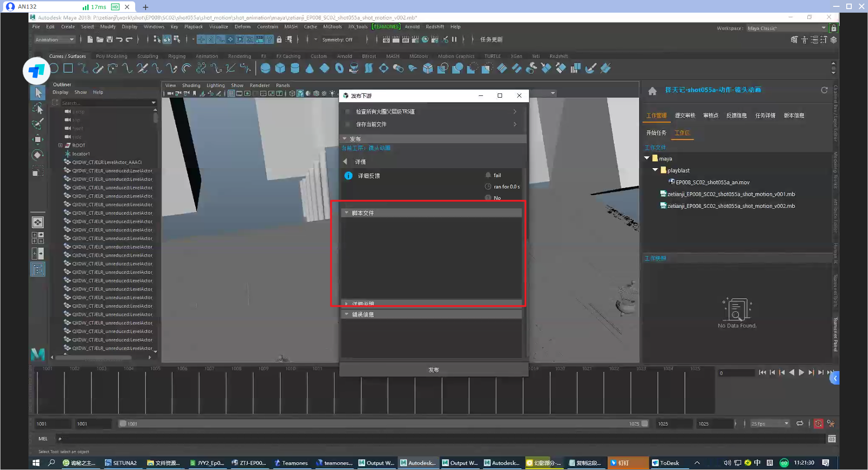868x470 pixels.
Task: Switch to the 提交审核 tab
Action: (x=684, y=116)
